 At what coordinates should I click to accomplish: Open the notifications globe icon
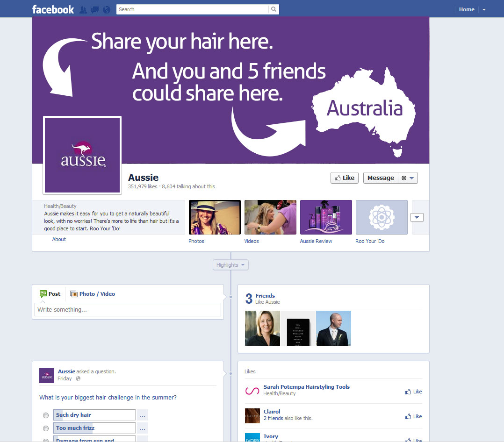point(107,10)
